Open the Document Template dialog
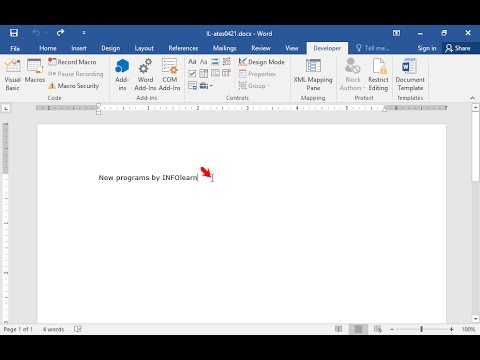Viewport: 480px width, 360px height. [x=410, y=75]
